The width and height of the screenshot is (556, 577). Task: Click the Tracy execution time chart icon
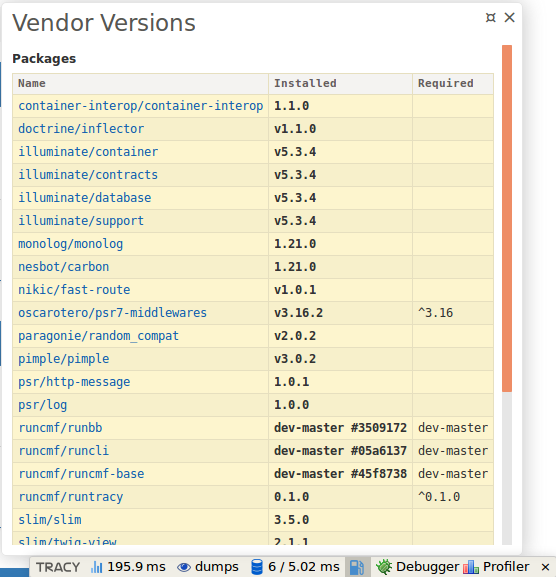(x=96, y=567)
